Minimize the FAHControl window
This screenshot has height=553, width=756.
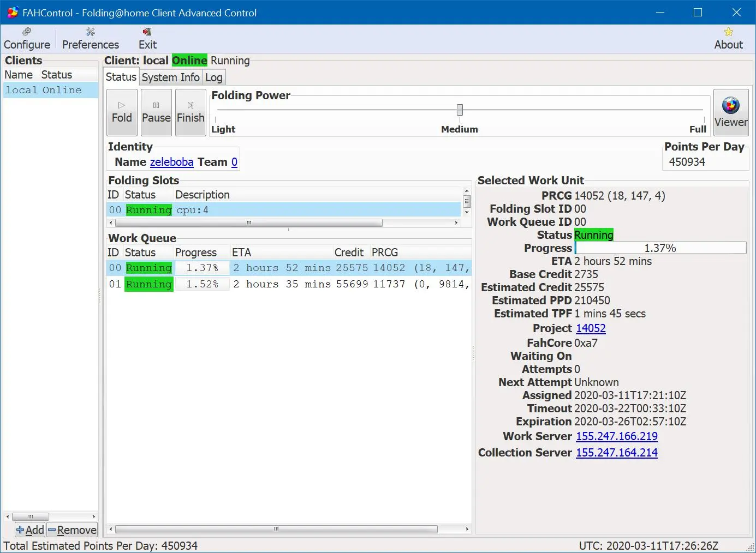tap(660, 13)
